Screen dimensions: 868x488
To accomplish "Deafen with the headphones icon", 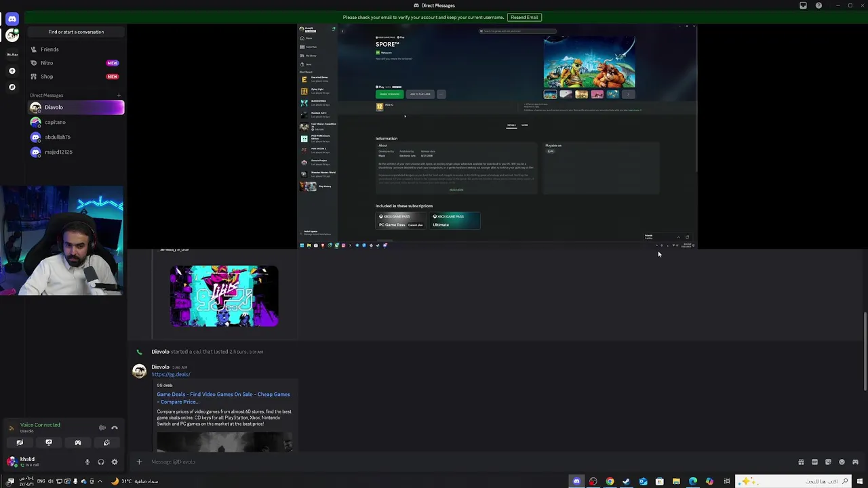I will [x=100, y=462].
